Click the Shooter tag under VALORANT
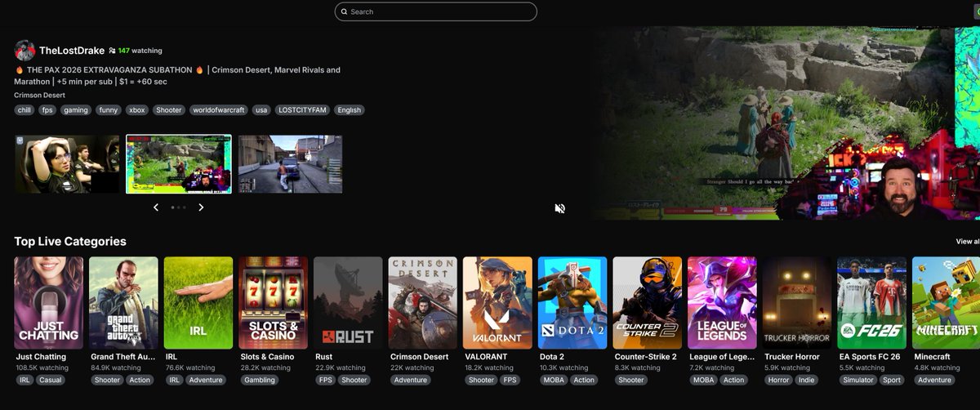980x410 pixels. tap(481, 380)
